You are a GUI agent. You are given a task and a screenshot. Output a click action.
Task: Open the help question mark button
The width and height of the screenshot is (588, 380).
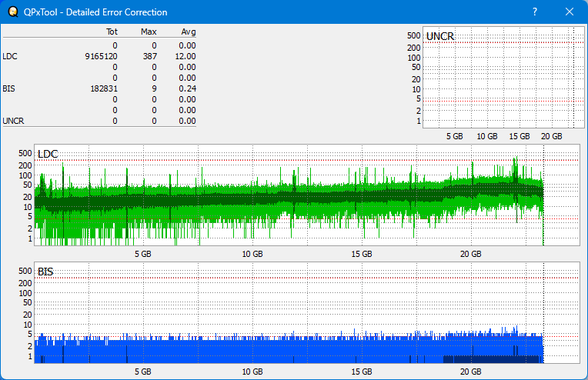[535, 12]
